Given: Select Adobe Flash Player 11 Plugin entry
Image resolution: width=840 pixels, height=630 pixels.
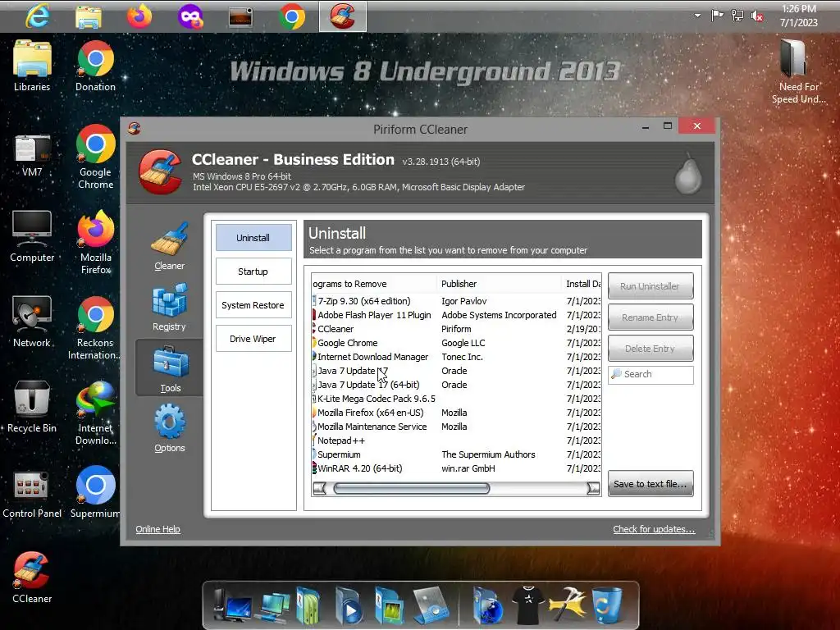Looking at the screenshot, I should coord(456,315).
